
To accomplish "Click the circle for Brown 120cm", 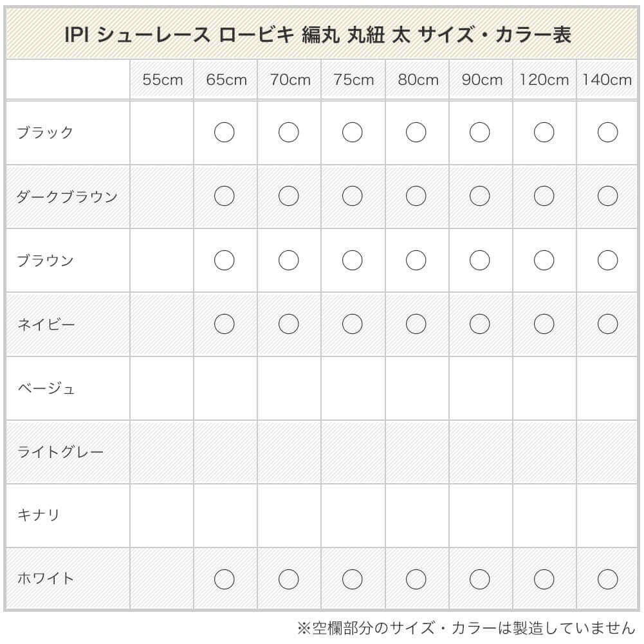I will tap(544, 260).
